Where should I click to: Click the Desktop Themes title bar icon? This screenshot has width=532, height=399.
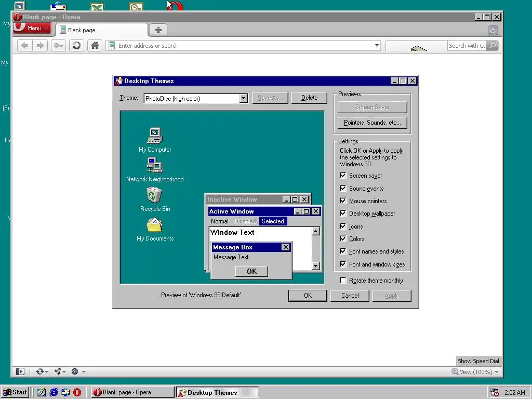pos(118,81)
